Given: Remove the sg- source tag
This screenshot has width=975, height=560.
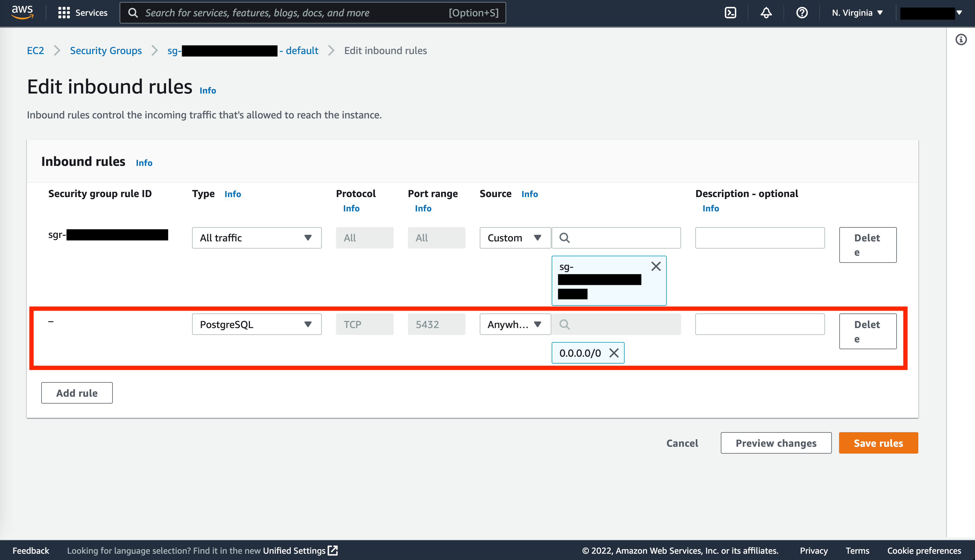Looking at the screenshot, I should (656, 266).
